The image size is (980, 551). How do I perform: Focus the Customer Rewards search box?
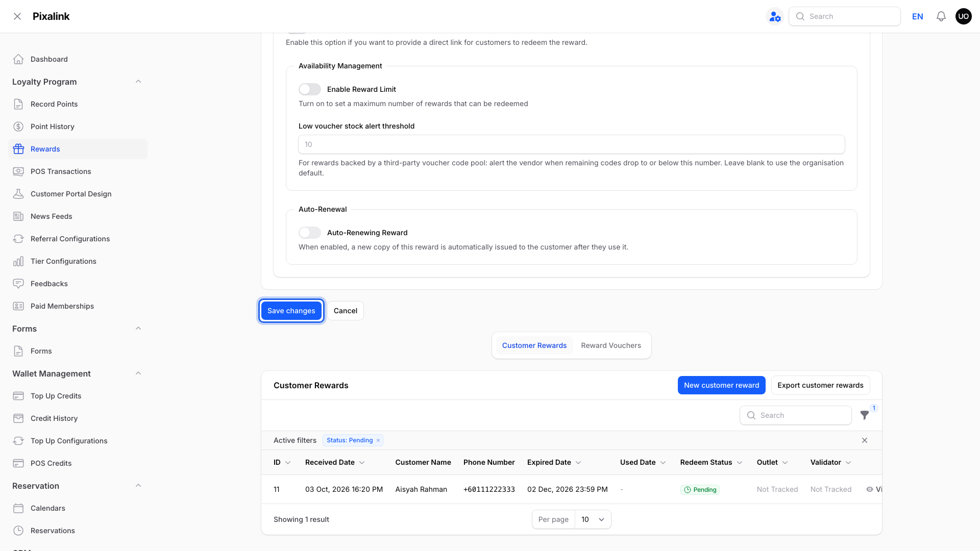coord(796,415)
